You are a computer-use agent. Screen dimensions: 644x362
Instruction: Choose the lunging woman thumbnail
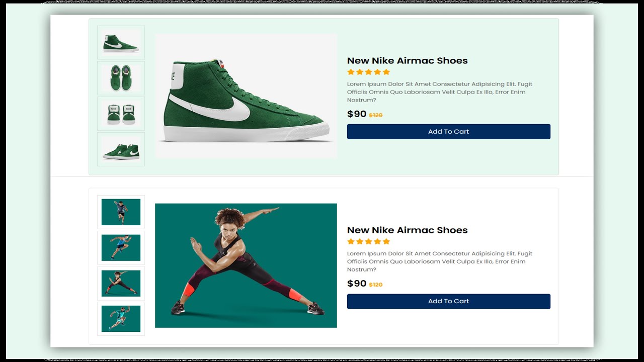[x=121, y=284]
